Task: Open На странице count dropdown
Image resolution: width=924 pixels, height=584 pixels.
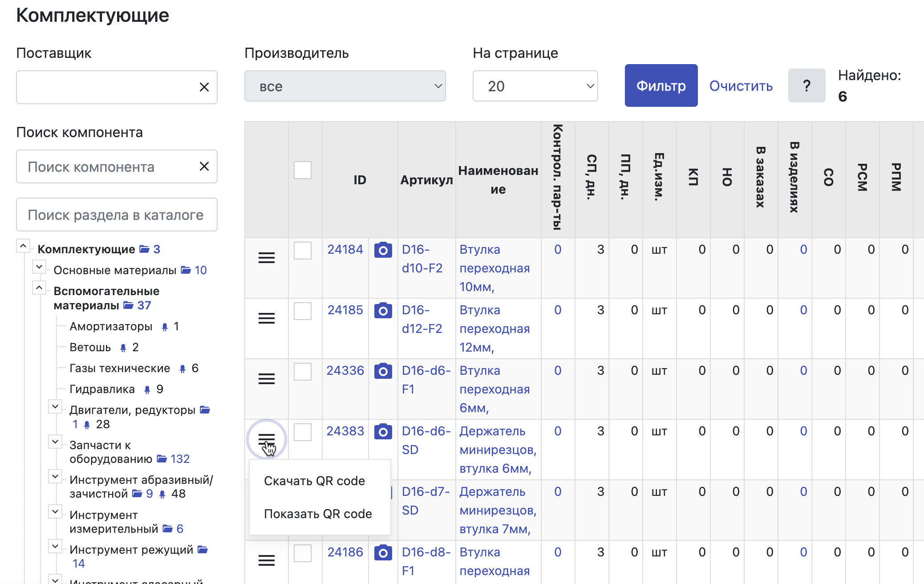Action: pyautogui.click(x=535, y=86)
